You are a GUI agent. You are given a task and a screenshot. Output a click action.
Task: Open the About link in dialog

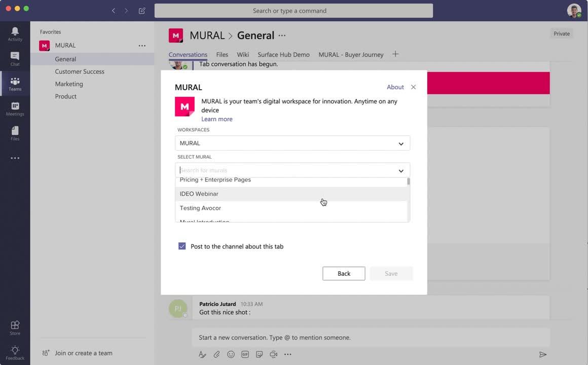[395, 87]
